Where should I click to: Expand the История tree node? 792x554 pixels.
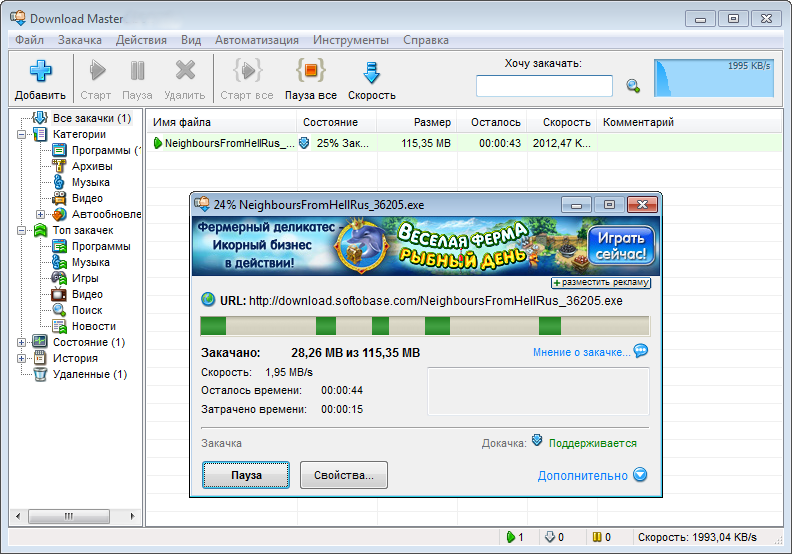tap(21, 359)
